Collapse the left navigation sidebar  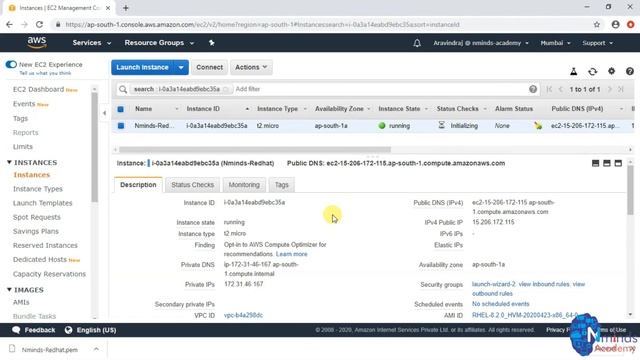104,113
